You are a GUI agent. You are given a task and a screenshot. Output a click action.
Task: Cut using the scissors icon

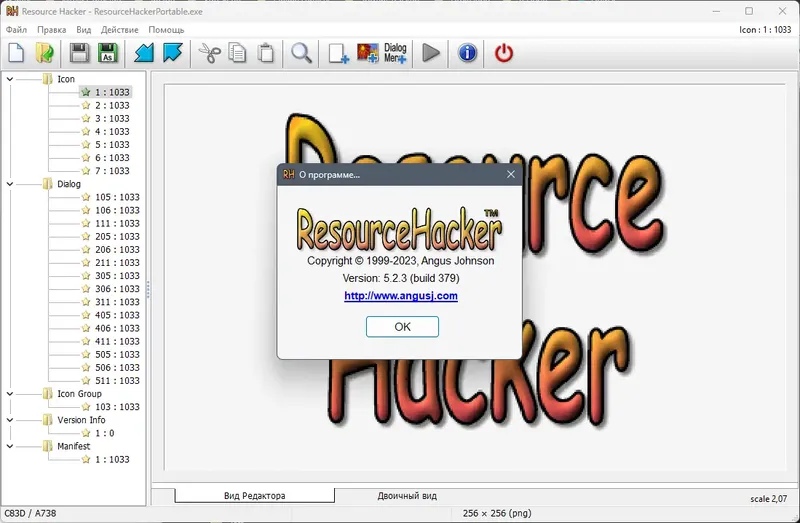point(209,53)
